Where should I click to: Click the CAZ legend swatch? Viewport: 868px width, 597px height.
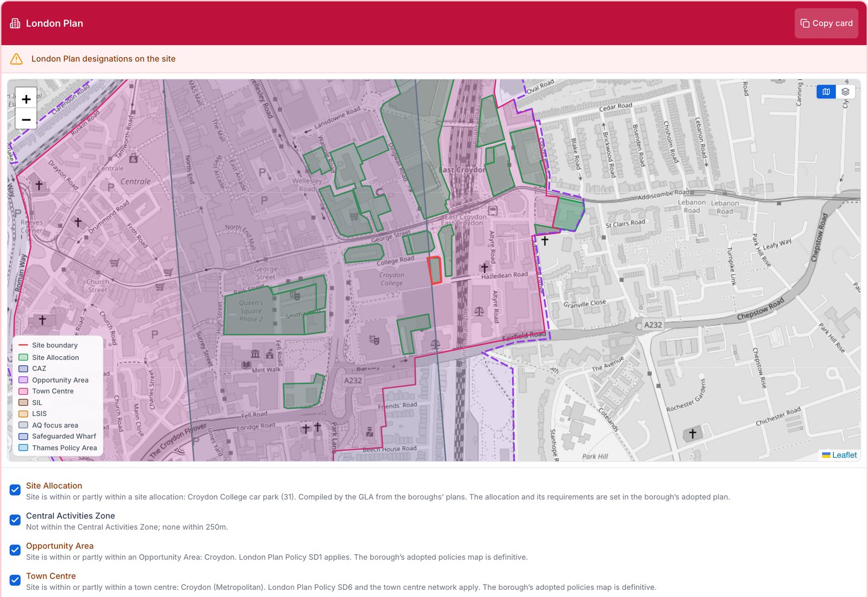(23, 369)
